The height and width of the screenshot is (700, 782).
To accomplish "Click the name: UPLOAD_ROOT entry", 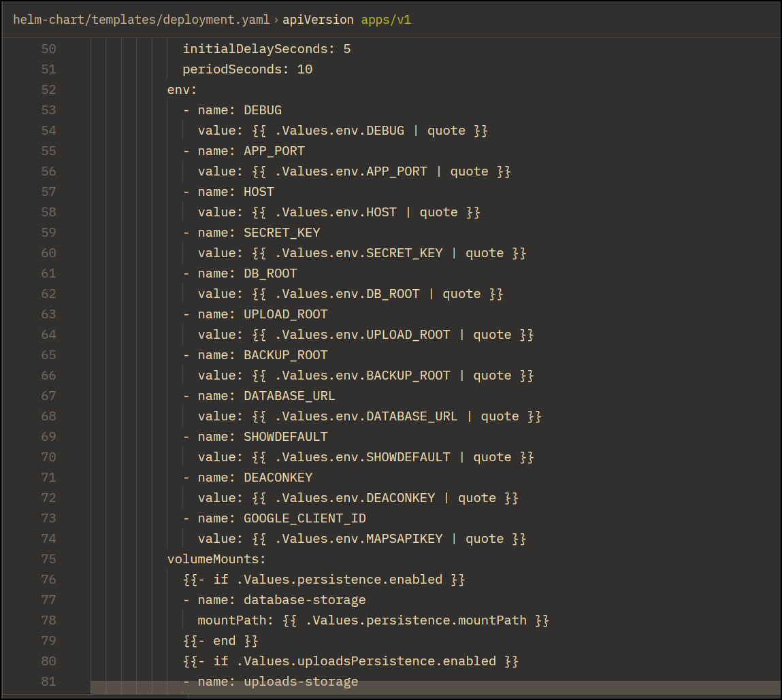I will point(255,314).
